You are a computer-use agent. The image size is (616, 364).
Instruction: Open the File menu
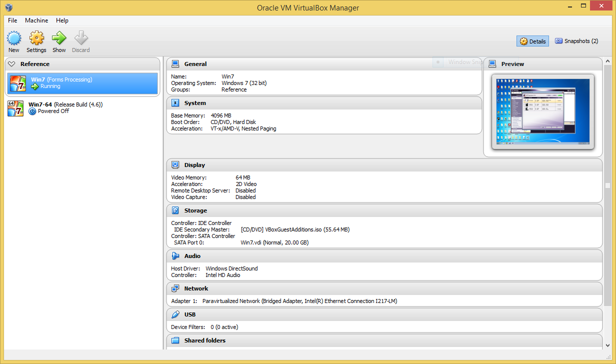12,20
